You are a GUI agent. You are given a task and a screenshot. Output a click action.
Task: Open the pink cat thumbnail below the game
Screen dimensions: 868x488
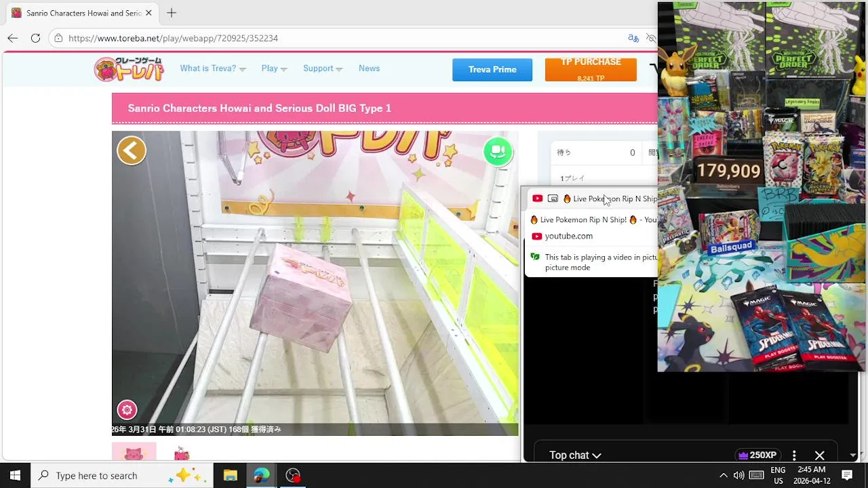[x=134, y=452]
